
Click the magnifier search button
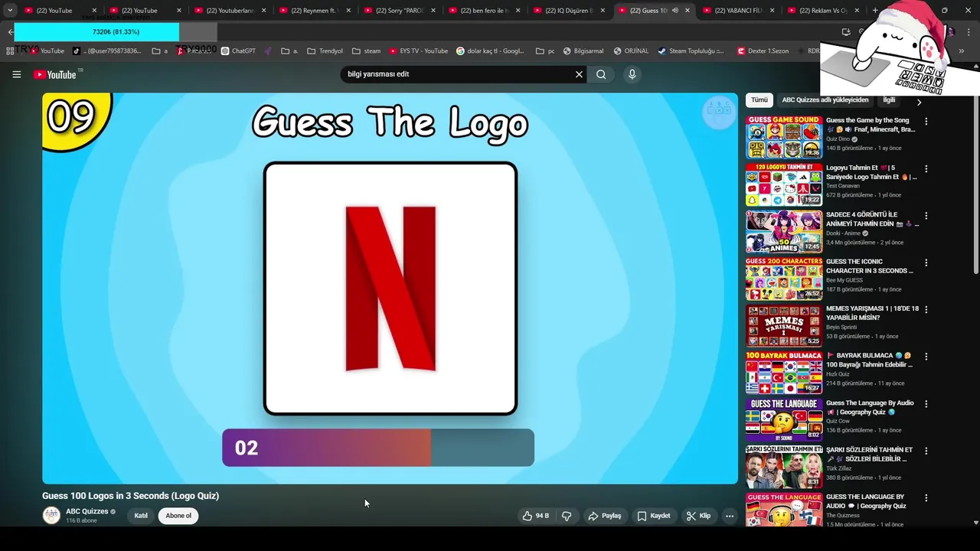click(601, 74)
